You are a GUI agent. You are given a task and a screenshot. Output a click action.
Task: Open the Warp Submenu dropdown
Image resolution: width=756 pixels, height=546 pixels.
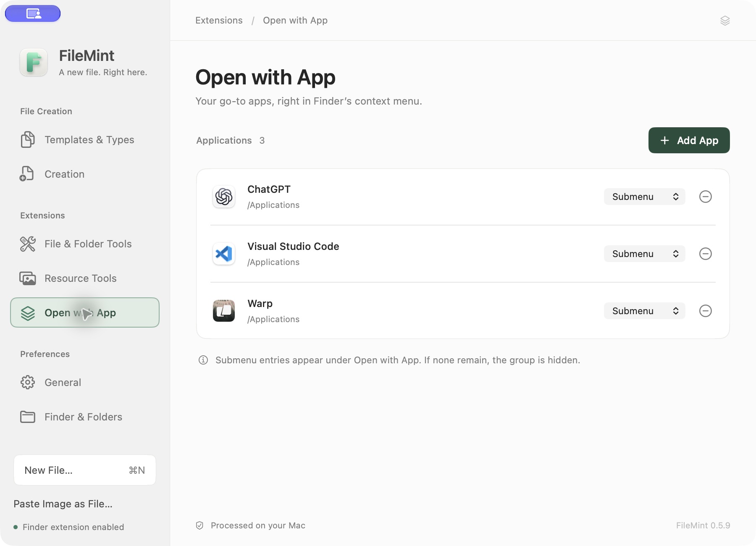click(645, 311)
